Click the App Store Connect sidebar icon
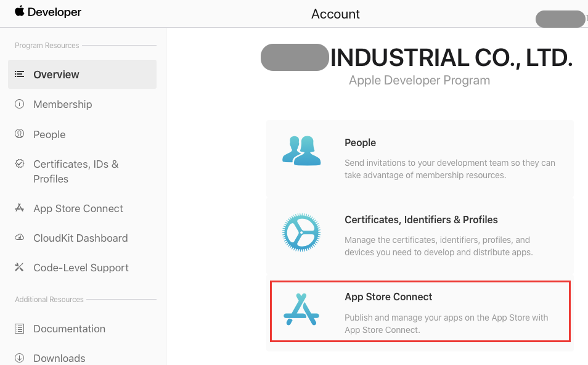 click(x=19, y=208)
